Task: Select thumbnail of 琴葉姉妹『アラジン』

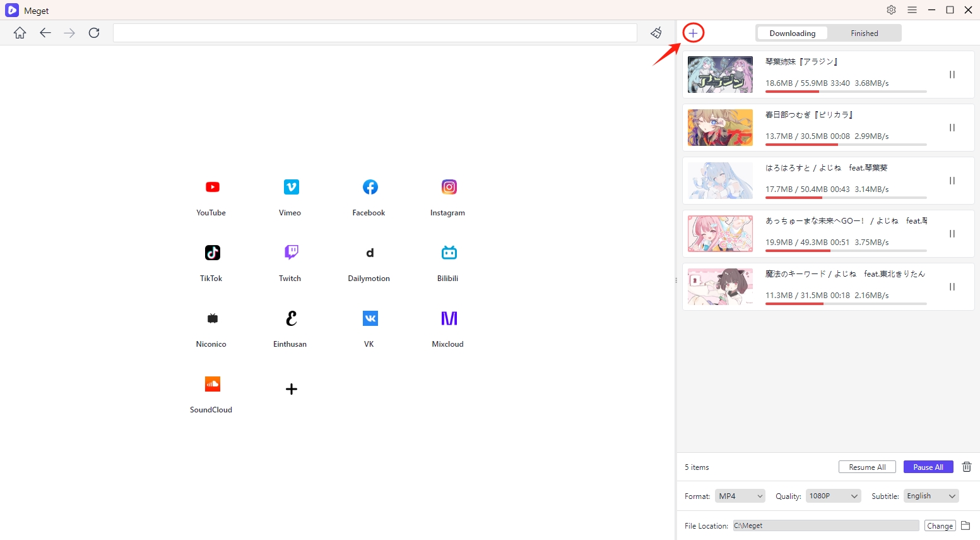Action: coord(720,75)
